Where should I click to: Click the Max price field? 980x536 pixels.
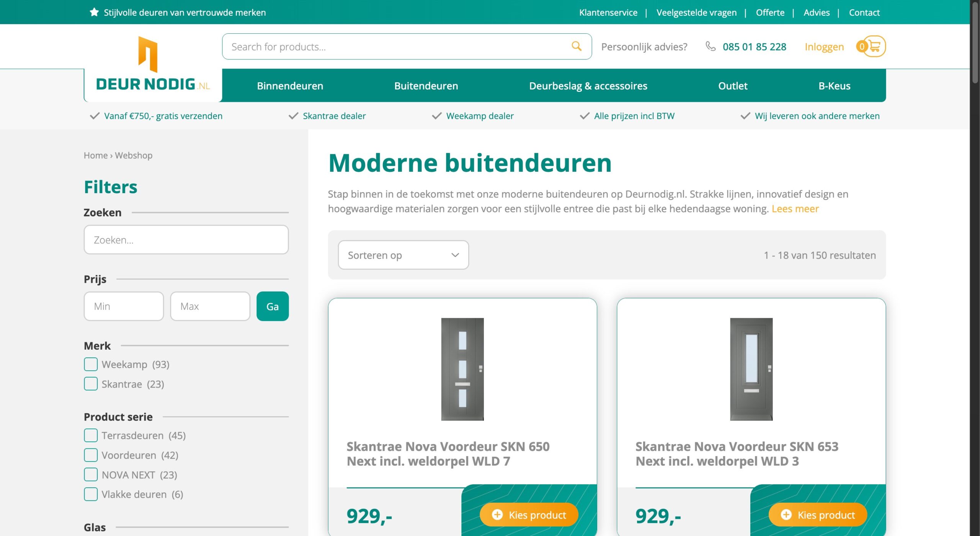[210, 306]
